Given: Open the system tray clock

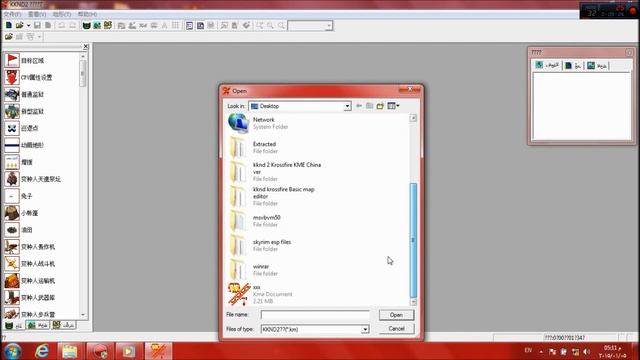Looking at the screenshot, I should click(612, 351).
